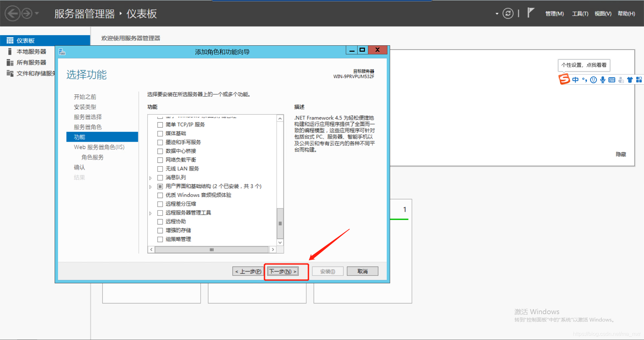Enable the 组策略管理 feature checkbox

tap(160, 239)
